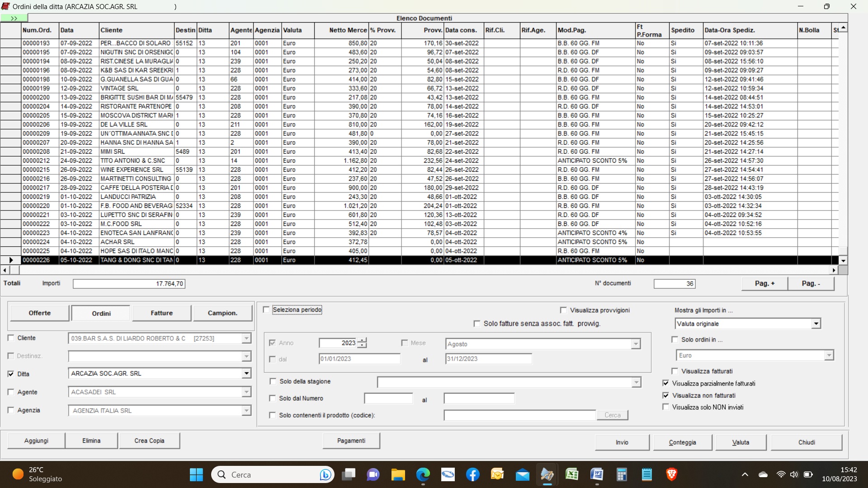Open the Cliente combo box dropdown
Screen dimensions: 868x488
tap(246, 338)
